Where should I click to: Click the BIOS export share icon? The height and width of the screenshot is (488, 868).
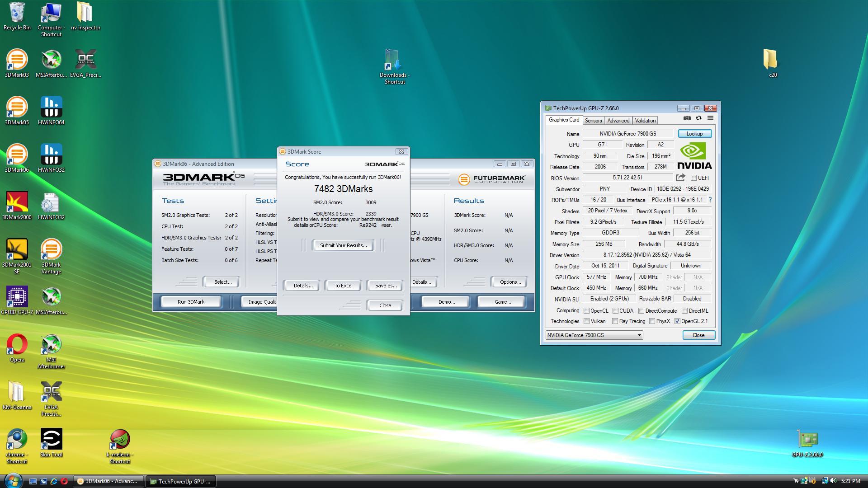680,178
